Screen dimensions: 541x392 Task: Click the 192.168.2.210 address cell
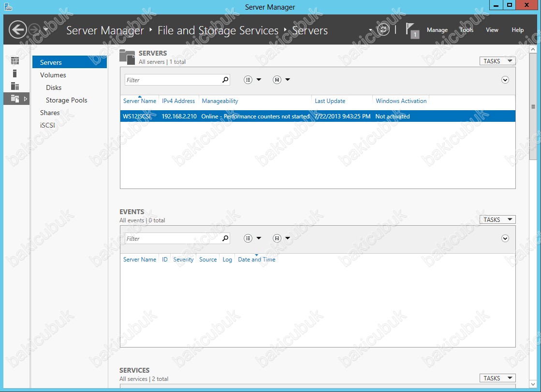click(179, 116)
